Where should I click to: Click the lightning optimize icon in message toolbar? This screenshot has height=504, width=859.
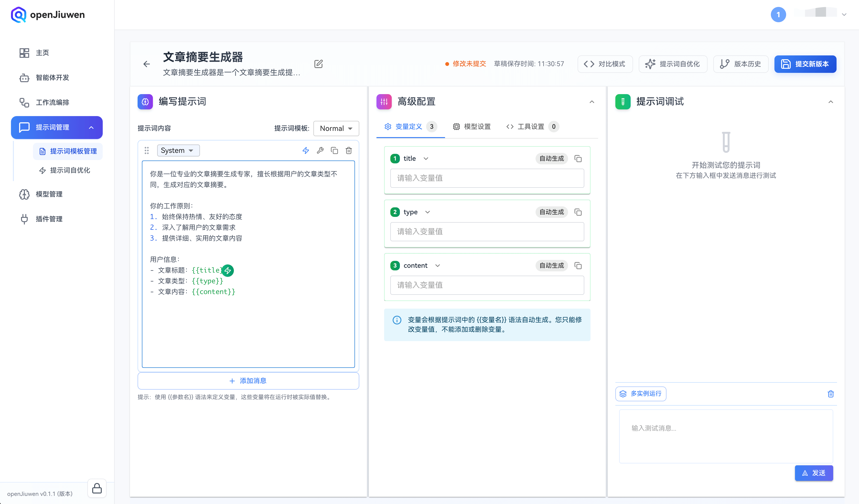point(306,151)
